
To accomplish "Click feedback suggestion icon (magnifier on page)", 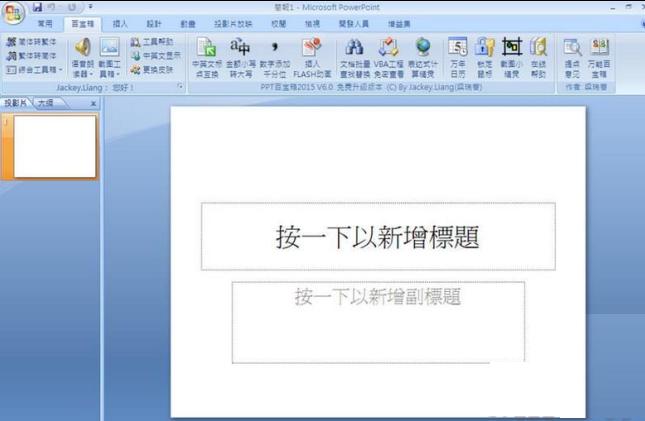I will tap(572, 58).
